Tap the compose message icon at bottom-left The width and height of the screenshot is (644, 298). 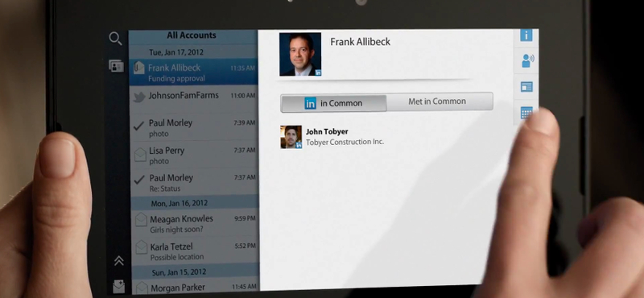tap(118, 286)
